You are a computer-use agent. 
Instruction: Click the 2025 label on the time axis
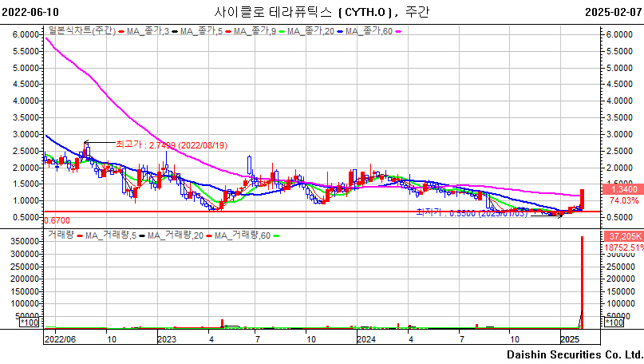click(x=570, y=339)
